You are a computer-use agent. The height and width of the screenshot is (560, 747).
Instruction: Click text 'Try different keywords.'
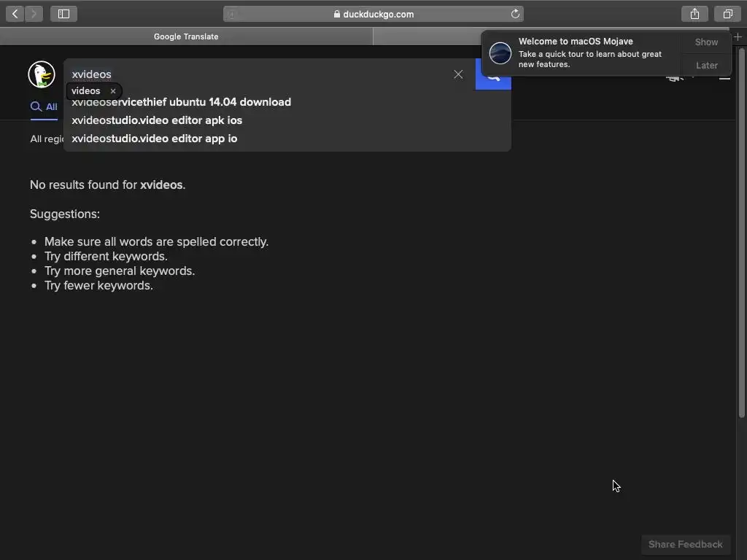[x=106, y=256]
